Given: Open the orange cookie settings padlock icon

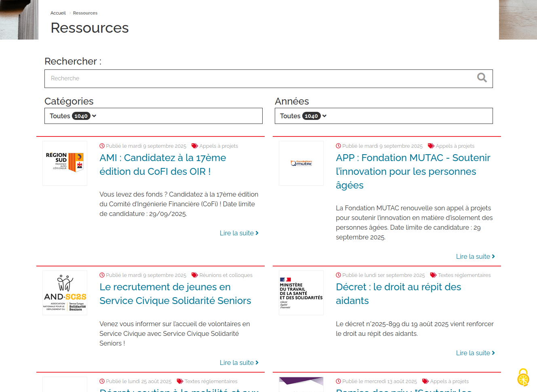Looking at the screenshot, I should tap(523, 378).
